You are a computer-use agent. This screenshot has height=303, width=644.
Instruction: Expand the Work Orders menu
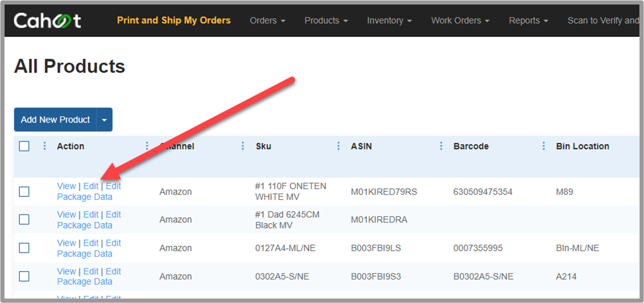pos(460,21)
